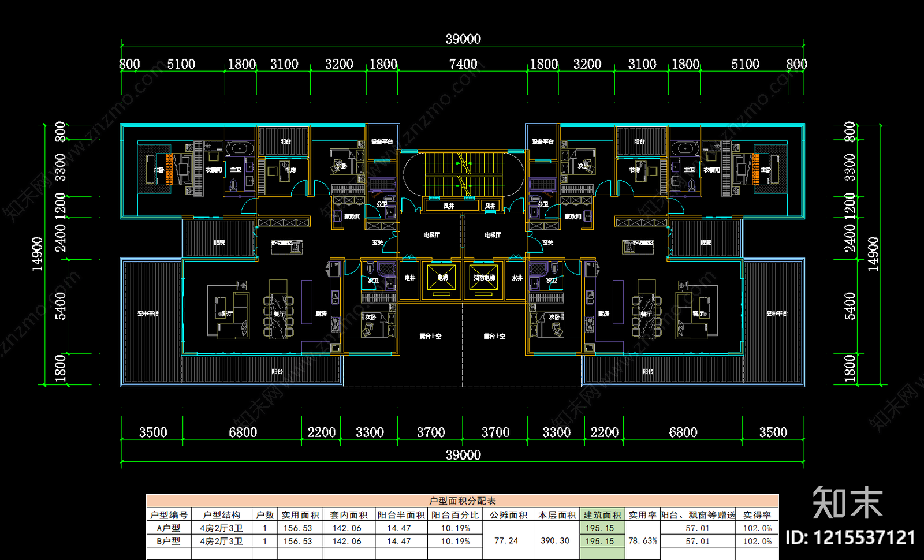Select 10.19% in the B户型 row
Viewport: 924px width, 560px height.
456,542
